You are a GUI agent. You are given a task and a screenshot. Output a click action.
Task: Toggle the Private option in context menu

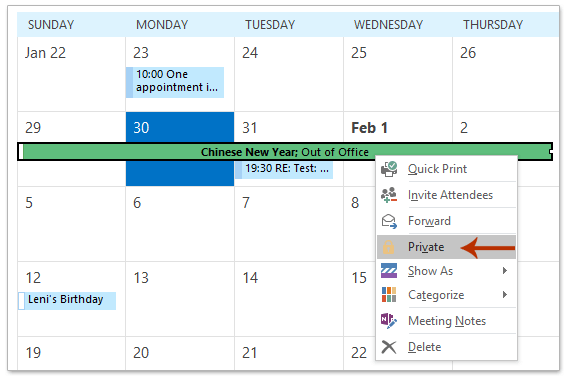click(x=446, y=247)
